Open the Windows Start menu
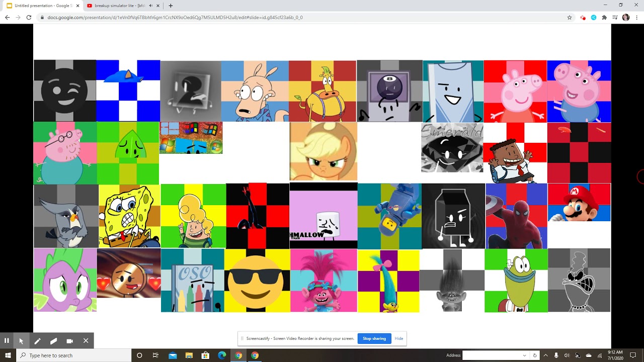The height and width of the screenshot is (362, 644). point(8,355)
